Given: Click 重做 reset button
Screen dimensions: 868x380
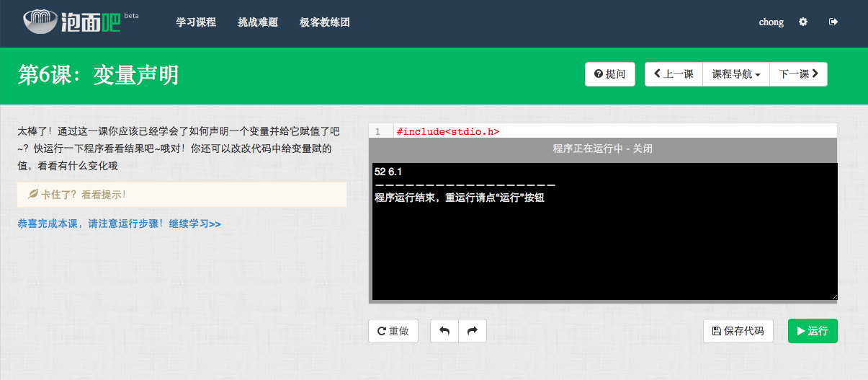Looking at the screenshot, I should (393, 331).
